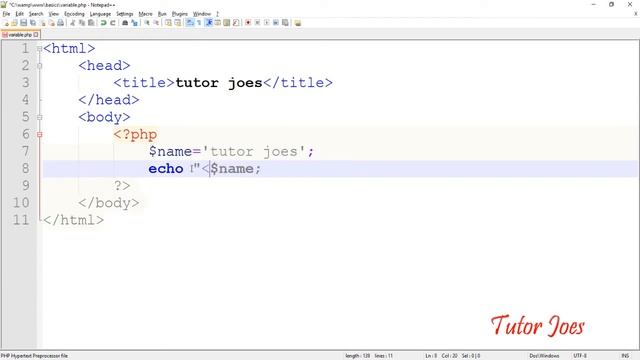Click the Copy toolbar icon
This screenshot has width=640, height=360.
pyautogui.click(x=82, y=23)
